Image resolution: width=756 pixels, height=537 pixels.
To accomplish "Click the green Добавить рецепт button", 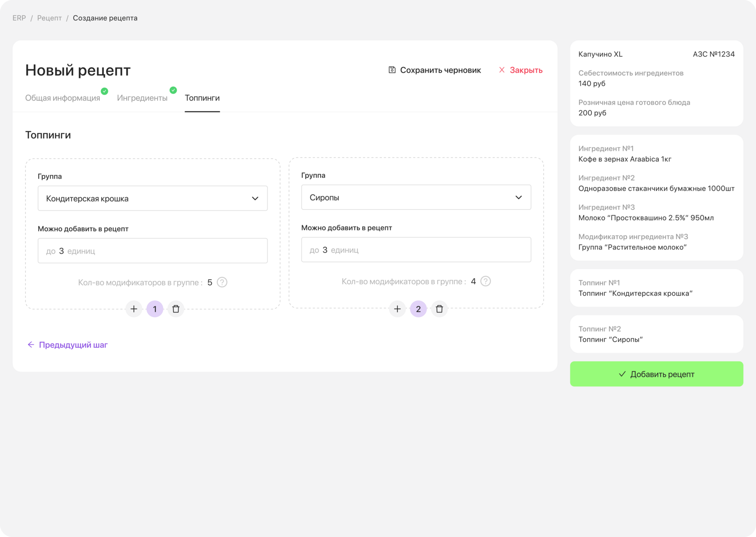I will pos(657,374).
